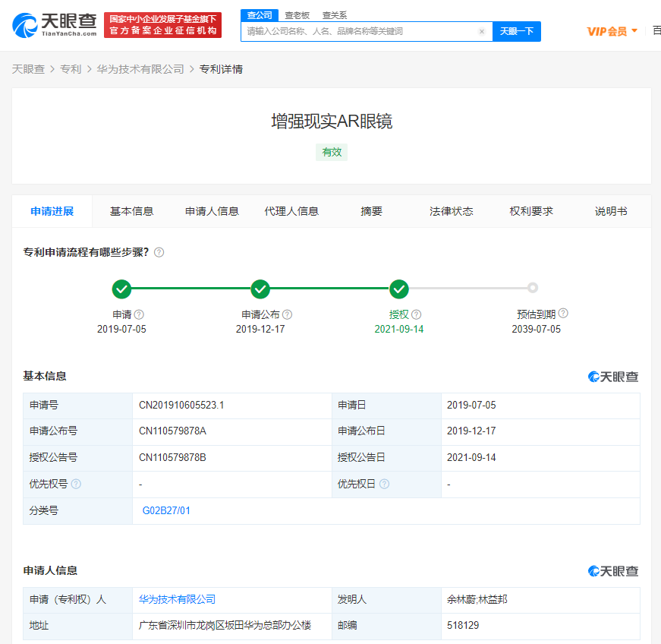Viewport: 661px width, 644px height.
Task: Open applicant link 华为技术有限公司 in table
Action: point(177,599)
